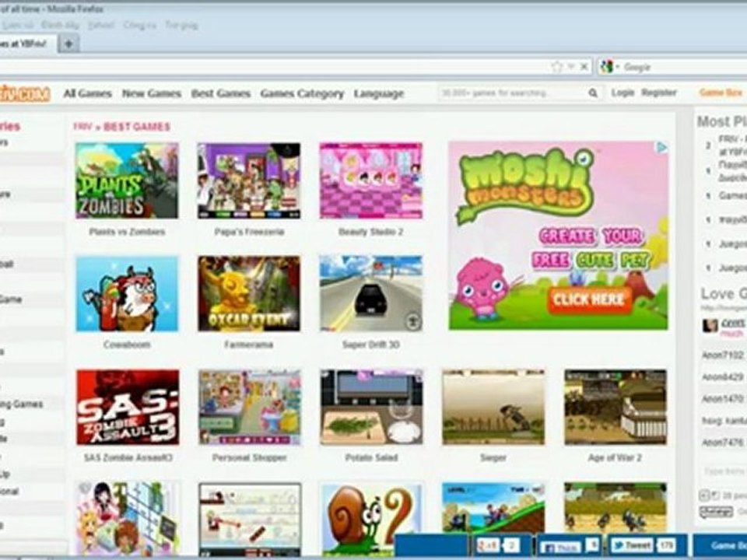Open a new browser tab with plus button

pyautogui.click(x=68, y=44)
